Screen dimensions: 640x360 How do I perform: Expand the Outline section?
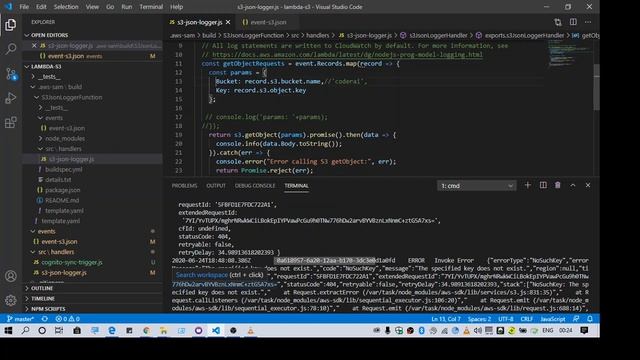click(92, 288)
